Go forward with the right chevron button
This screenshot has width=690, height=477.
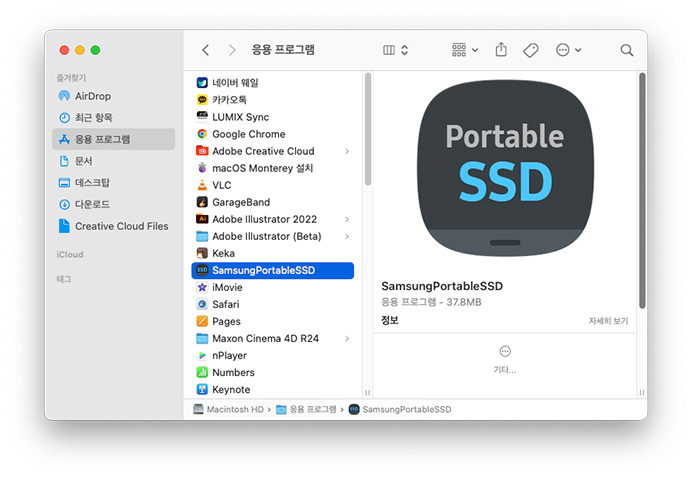pyautogui.click(x=232, y=50)
